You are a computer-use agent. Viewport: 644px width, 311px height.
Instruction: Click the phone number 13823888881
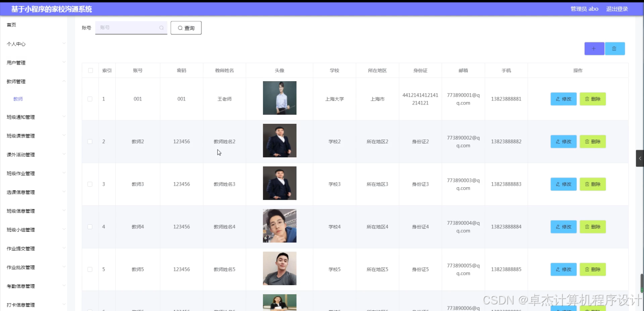click(506, 99)
